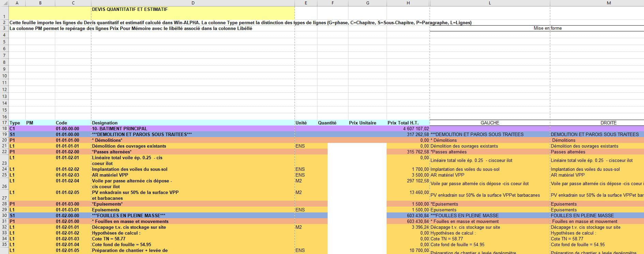
Task: Click the 'Prix Total H.T.' header cell
Action: (x=408, y=123)
